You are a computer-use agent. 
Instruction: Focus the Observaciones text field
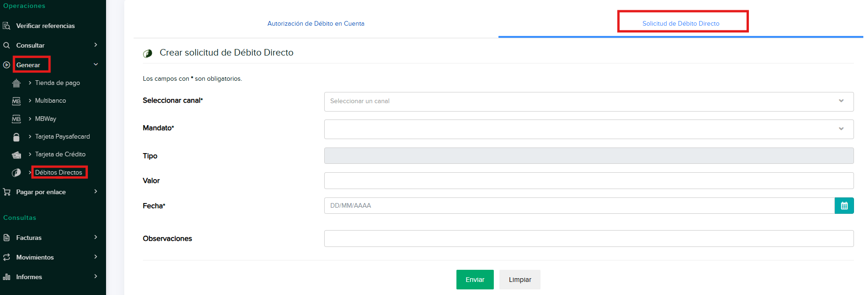click(588, 239)
